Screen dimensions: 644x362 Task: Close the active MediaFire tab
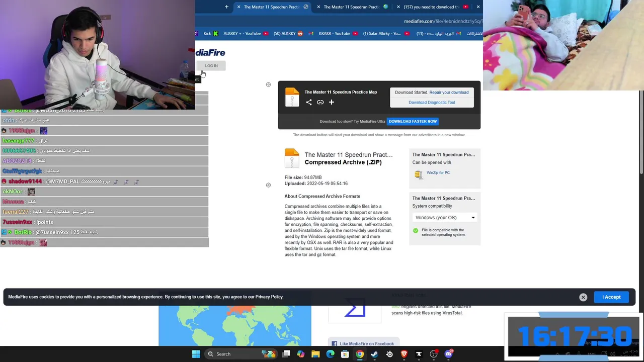point(238,7)
